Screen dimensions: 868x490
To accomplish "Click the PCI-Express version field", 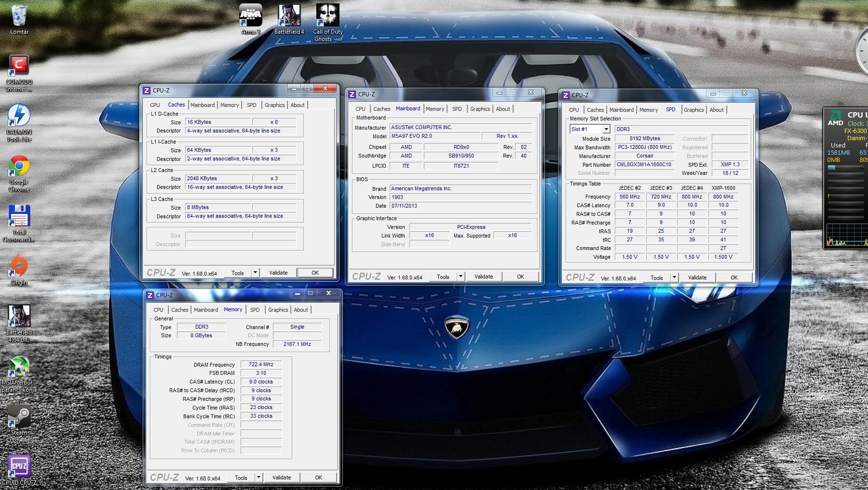I will pos(471,227).
